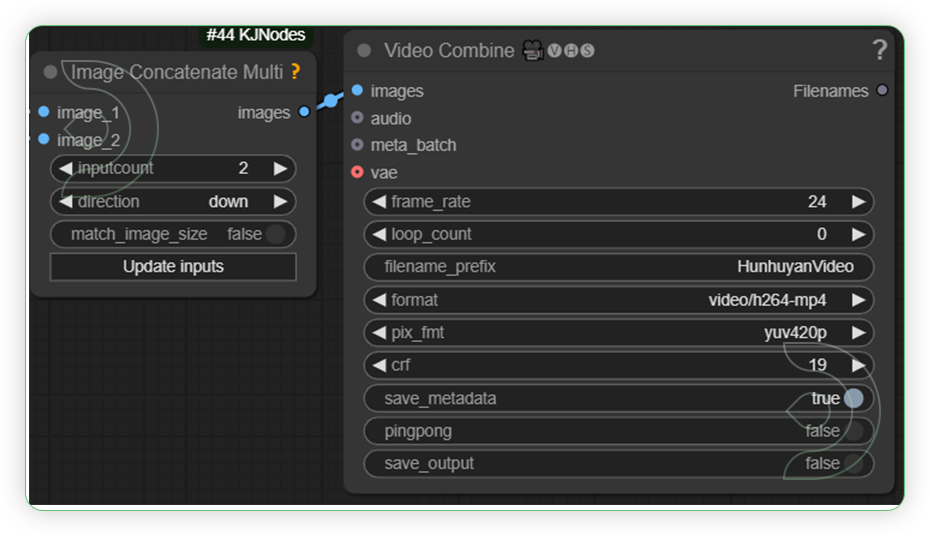Click the Update inputs button
This screenshot has height=536, width=930.
[173, 267]
